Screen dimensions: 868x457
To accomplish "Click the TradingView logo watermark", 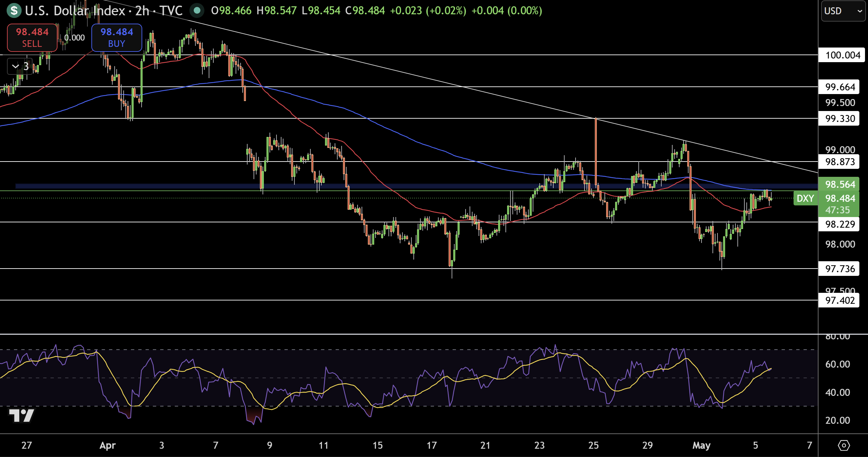I will tap(21, 415).
